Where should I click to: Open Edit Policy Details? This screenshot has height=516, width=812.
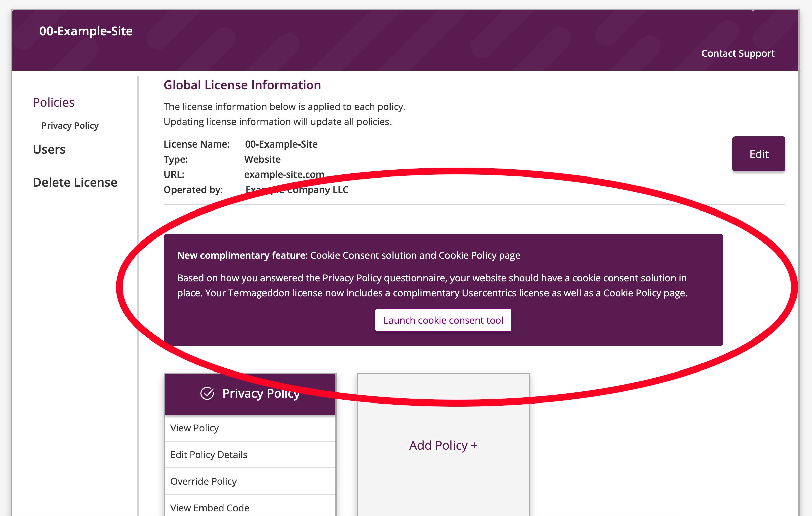[x=209, y=454]
